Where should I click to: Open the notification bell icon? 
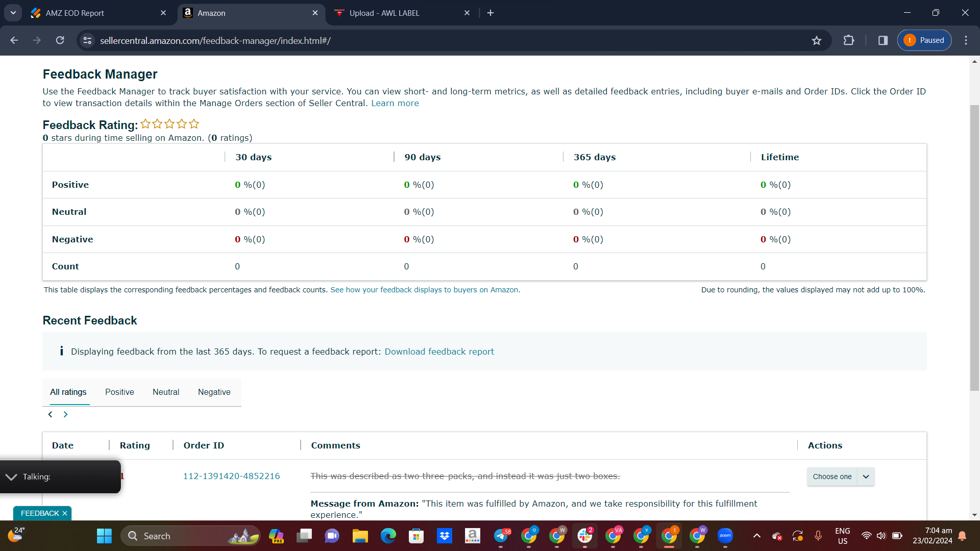click(962, 536)
